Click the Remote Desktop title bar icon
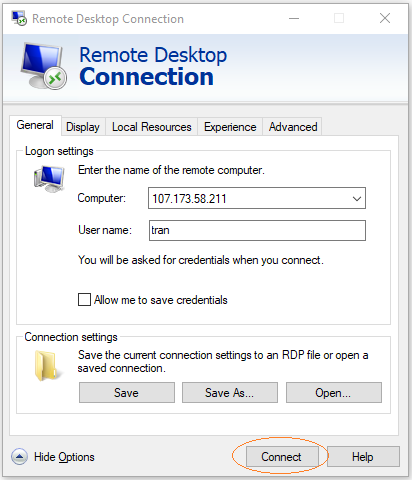412x480 pixels. pos(19,18)
